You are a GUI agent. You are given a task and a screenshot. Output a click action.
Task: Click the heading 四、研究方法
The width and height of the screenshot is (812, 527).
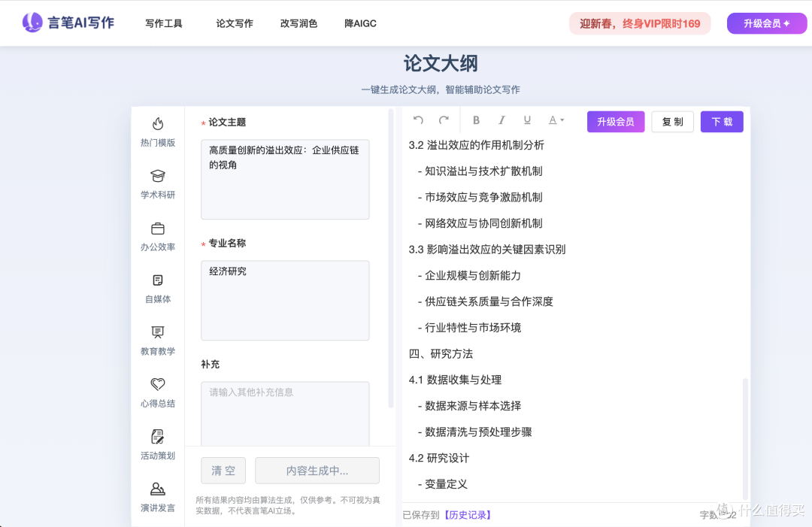(441, 353)
